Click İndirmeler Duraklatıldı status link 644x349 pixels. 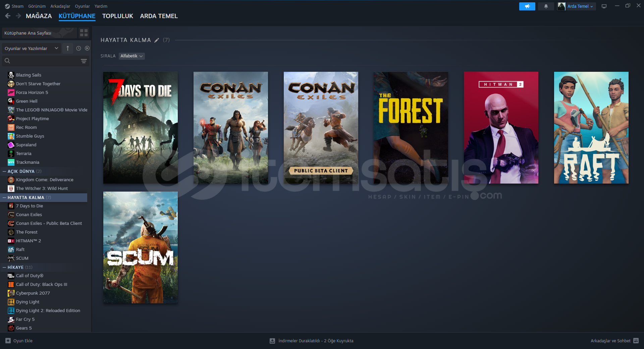[316, 341]
